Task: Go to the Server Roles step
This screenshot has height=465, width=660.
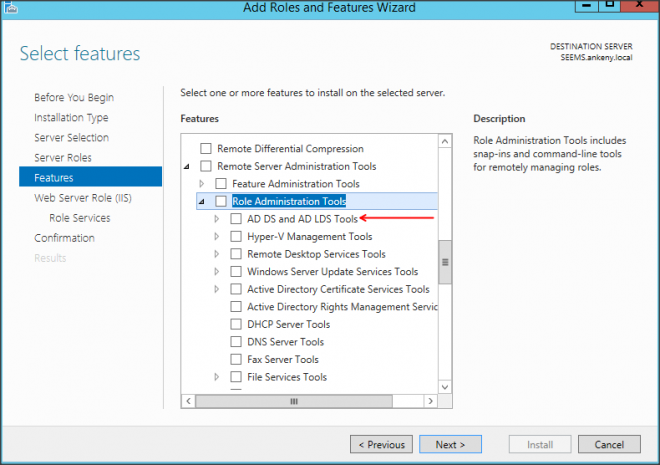Action: click(x=62, y=158)
